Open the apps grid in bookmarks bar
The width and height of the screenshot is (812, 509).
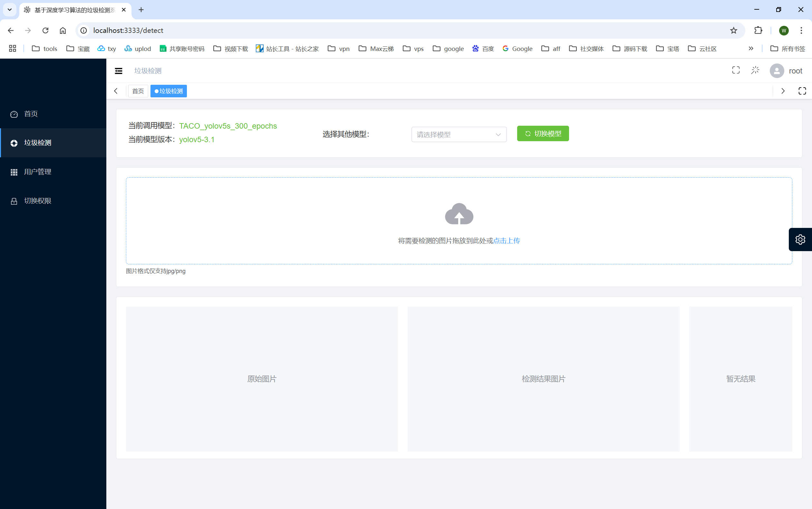coord(13,48)
